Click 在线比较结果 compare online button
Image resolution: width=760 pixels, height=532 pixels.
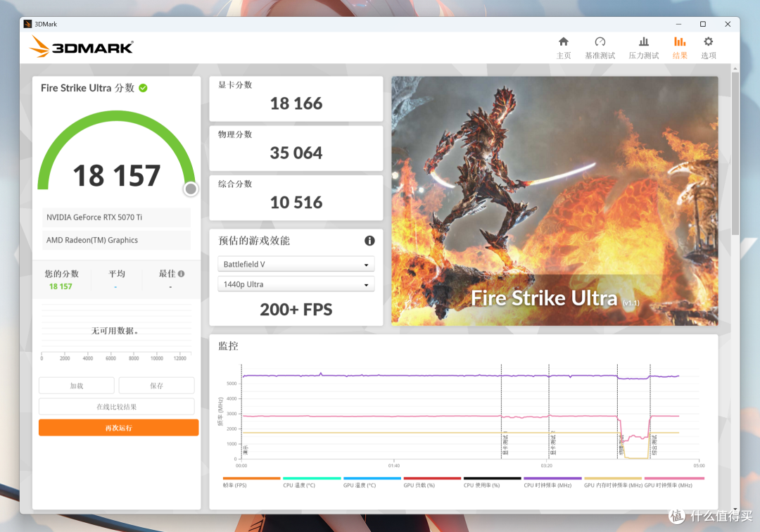point(117,407)
